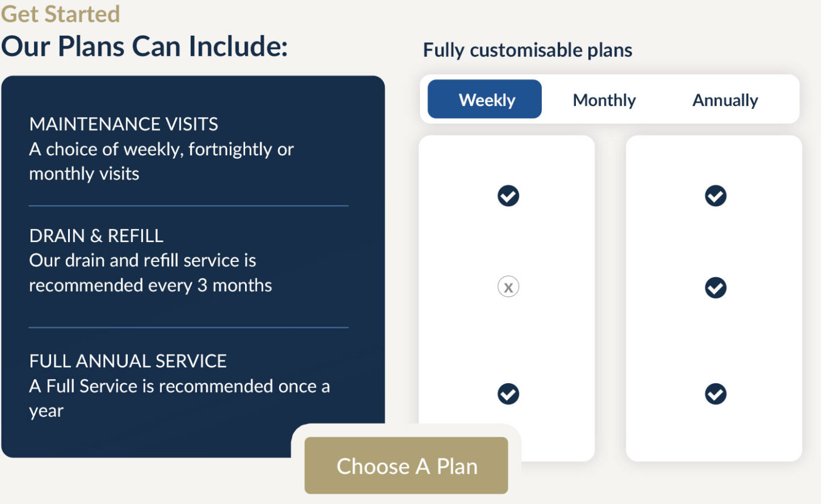Click the divider line below Maintenance Visits
This screenshot has width=821, height=504.
pos(188,206)
